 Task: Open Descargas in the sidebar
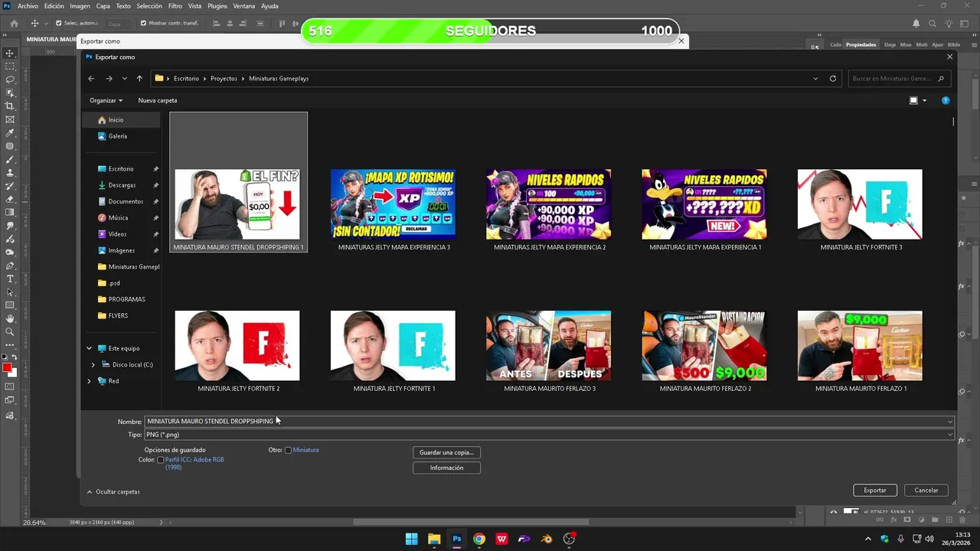point(122,185)
